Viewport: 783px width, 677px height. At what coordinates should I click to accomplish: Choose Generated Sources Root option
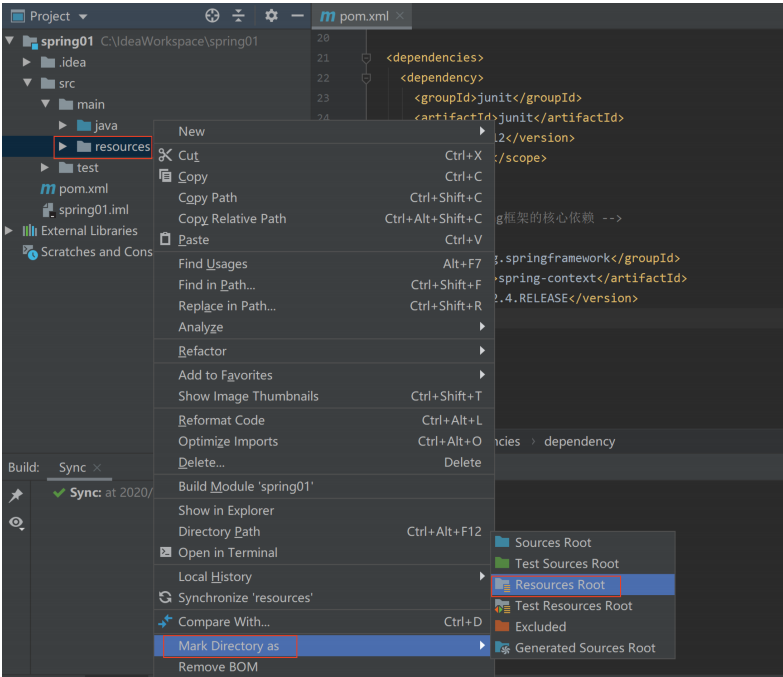point(583,648)
